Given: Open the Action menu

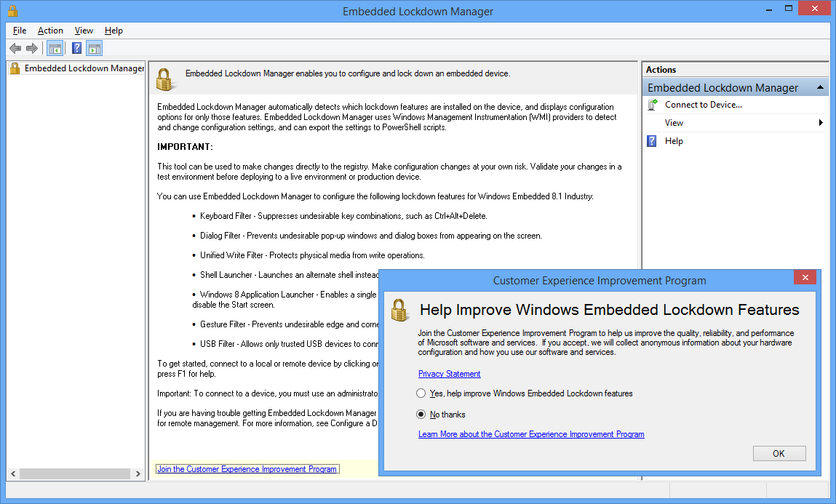Looking at the screenshot, I should 50,31.
